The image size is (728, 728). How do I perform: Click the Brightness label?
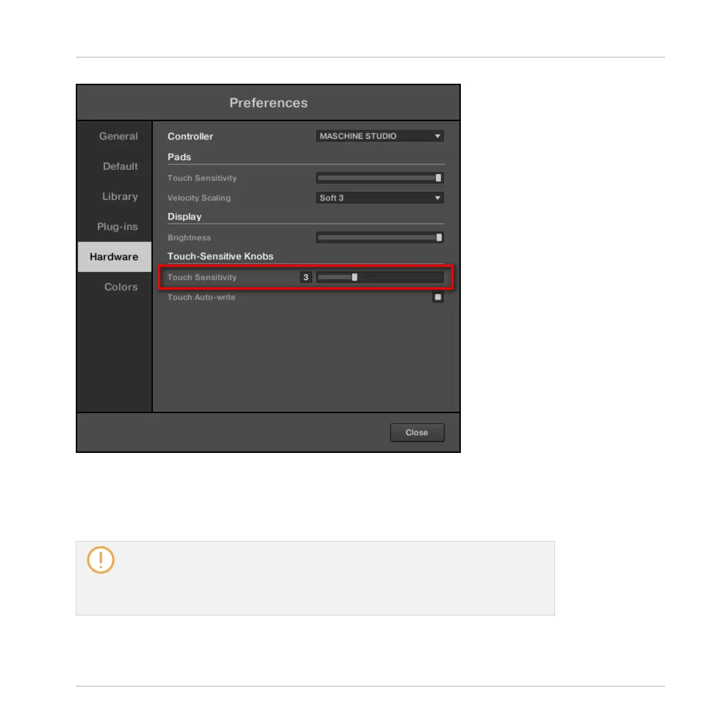click(189, 238)
